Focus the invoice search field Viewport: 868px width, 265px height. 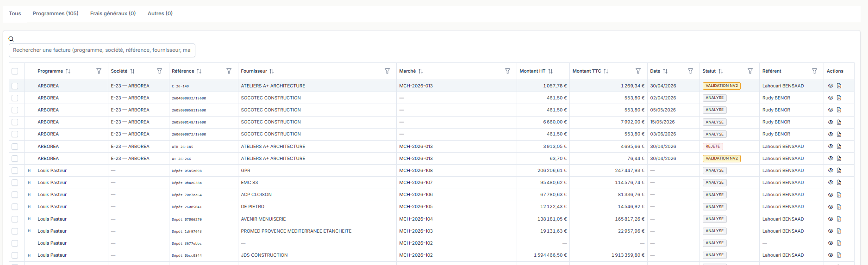[x=102, y=50]
